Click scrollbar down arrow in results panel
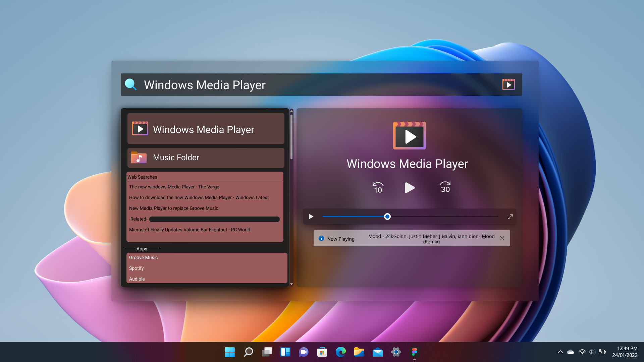Image resolution: width=644 pixels, height=362 pixels. (291, 284)
